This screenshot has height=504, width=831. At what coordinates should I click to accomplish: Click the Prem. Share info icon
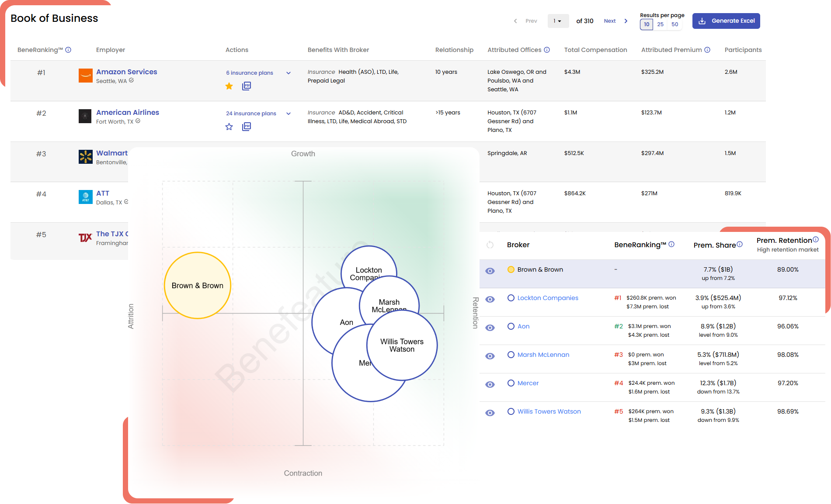click(740, 244)
